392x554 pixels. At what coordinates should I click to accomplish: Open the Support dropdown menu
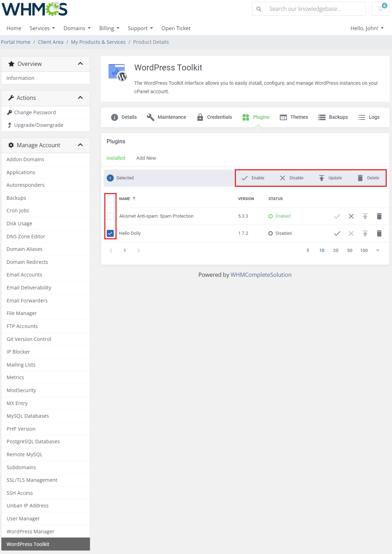(x=140, y=28)
